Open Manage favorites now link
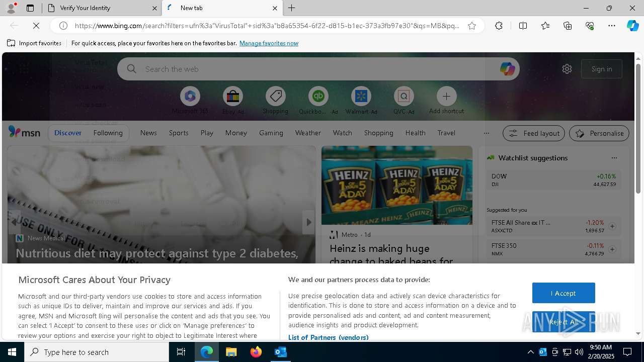The image size is (644, 362). 269,43
